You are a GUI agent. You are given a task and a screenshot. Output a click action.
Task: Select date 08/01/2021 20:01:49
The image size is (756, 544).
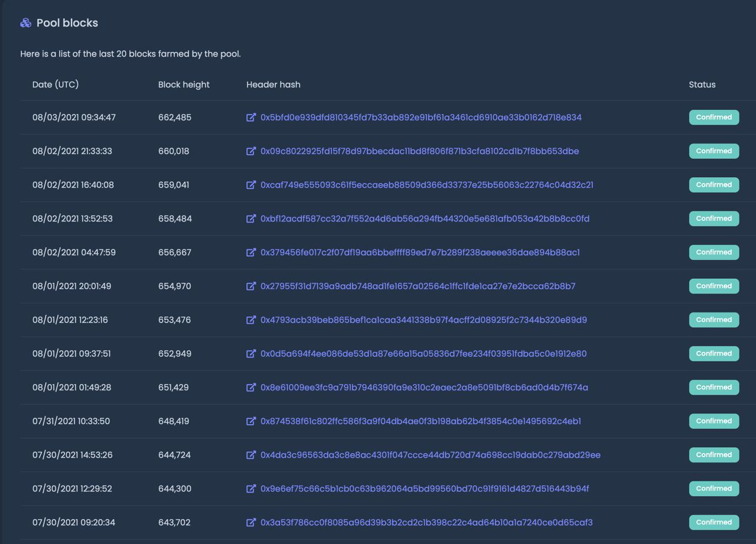coord(71,286)
